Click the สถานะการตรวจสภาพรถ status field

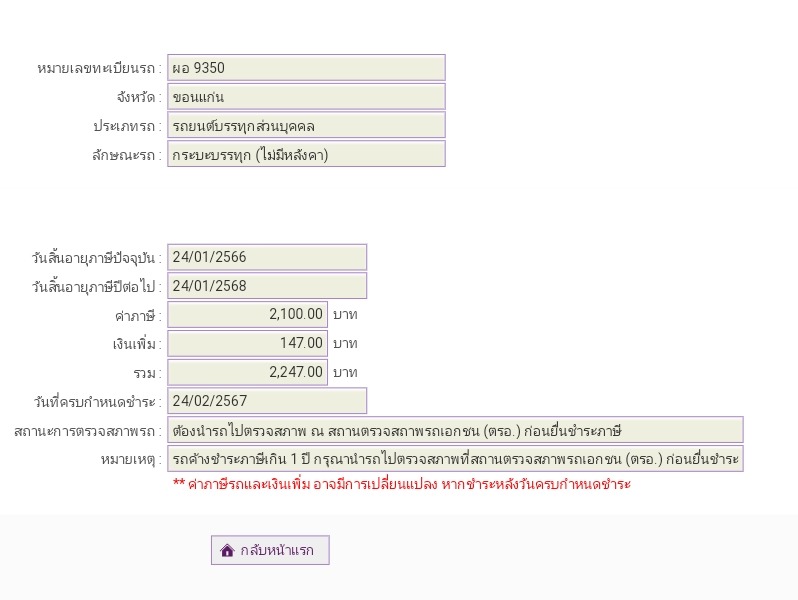[455, 430]
